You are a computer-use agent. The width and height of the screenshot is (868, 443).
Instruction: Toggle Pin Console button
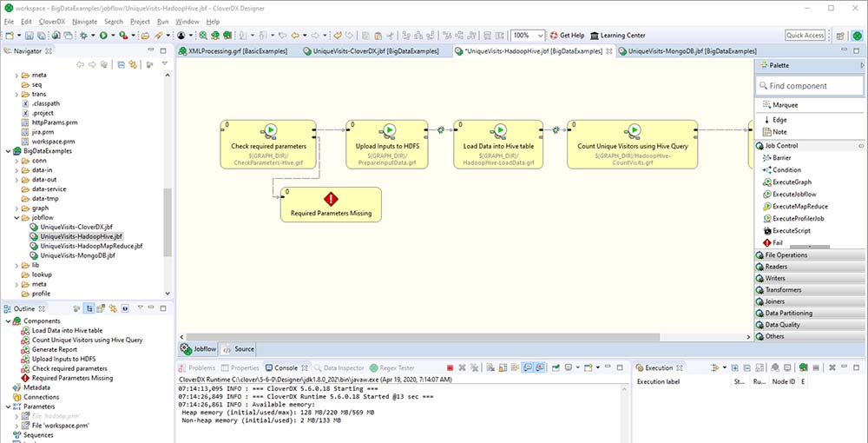tap(556, 367)
